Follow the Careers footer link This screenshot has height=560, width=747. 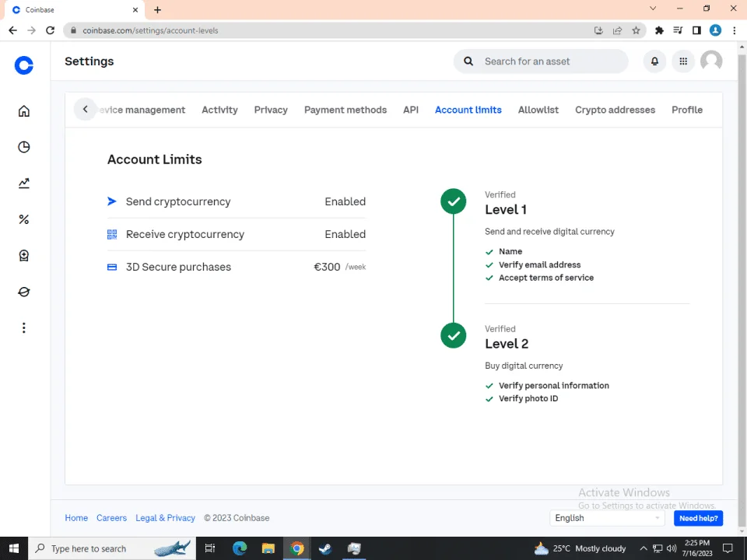pyautogui.click(x=111, y=518)
